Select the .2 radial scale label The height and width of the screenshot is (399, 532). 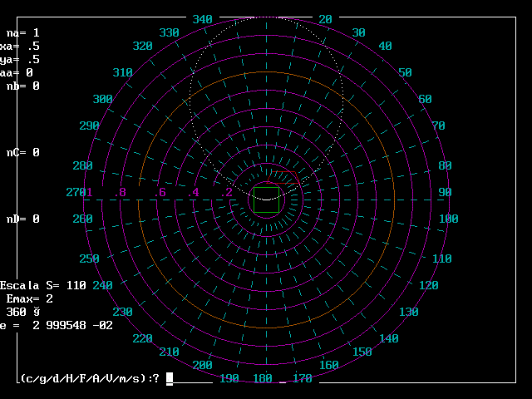pyautogui.click(x=227, y=192)
